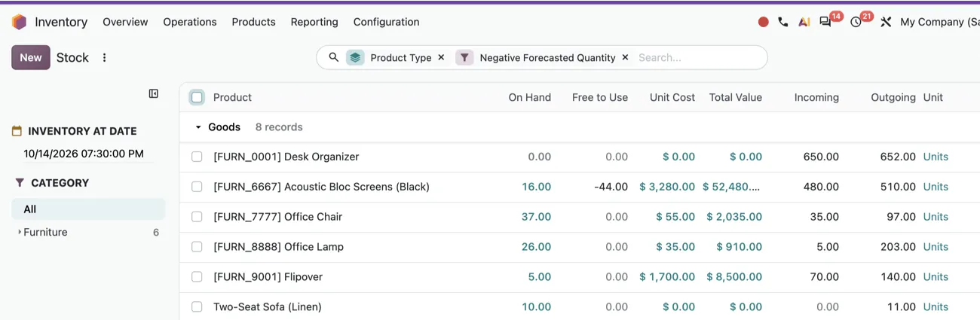Sort by the Incoming column header
The width and height of the screenshot is (980, 320).
816,97
